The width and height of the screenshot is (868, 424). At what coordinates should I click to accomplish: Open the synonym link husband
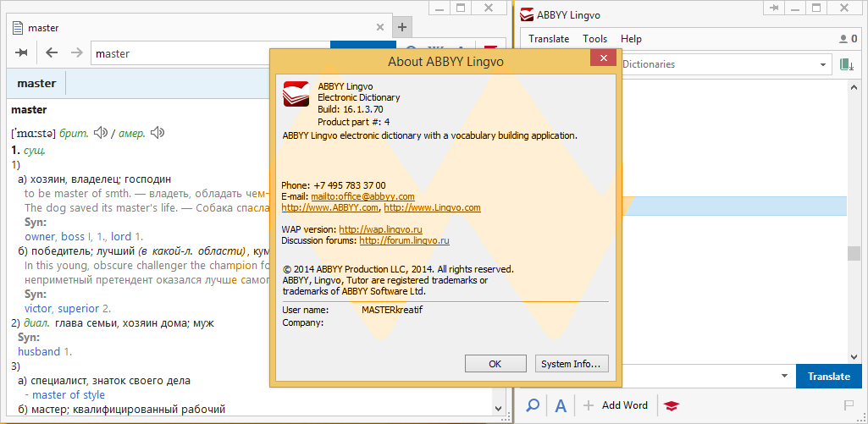point(39,351)
